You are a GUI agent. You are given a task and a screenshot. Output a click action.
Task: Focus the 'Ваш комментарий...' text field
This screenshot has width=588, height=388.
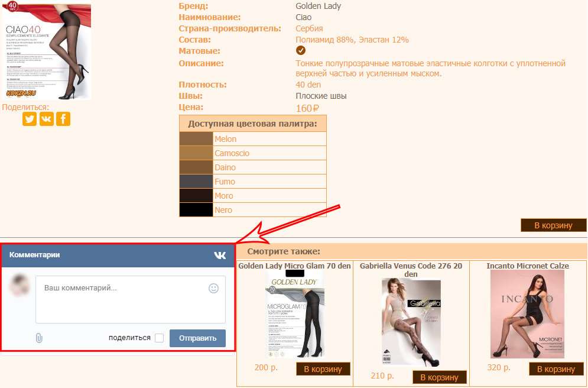coord(131,299)
